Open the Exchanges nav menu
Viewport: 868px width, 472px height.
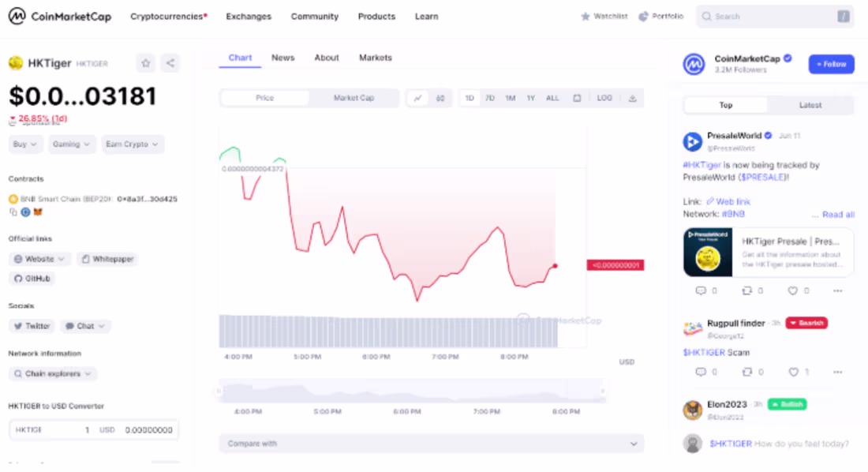coord(249,16)
